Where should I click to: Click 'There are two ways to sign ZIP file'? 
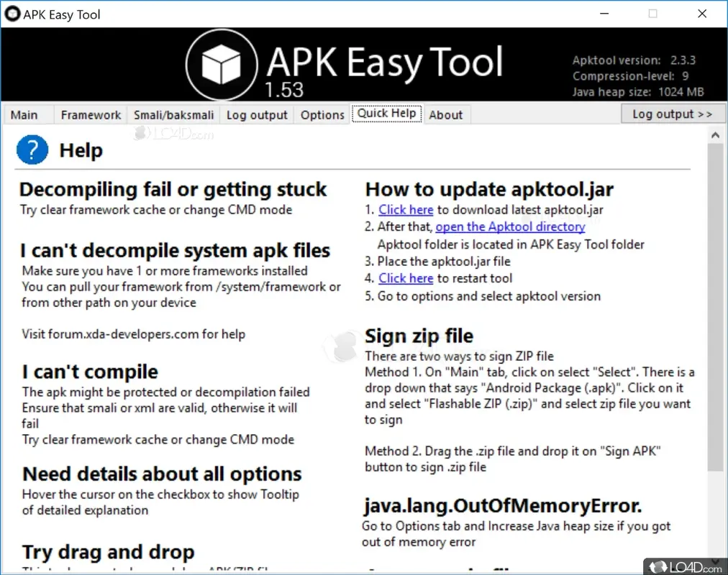pos(459,356)
